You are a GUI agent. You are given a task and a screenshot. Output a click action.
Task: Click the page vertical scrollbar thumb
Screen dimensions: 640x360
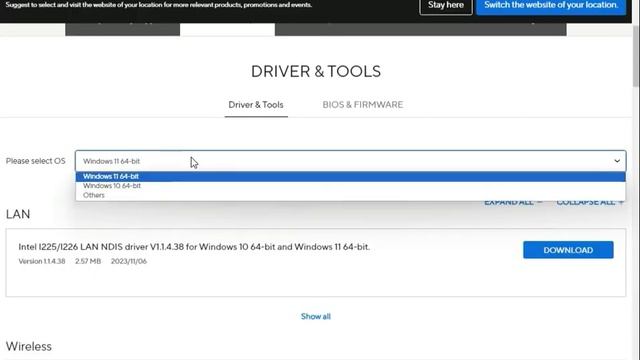pyautogui.click(x=636, y=55)
